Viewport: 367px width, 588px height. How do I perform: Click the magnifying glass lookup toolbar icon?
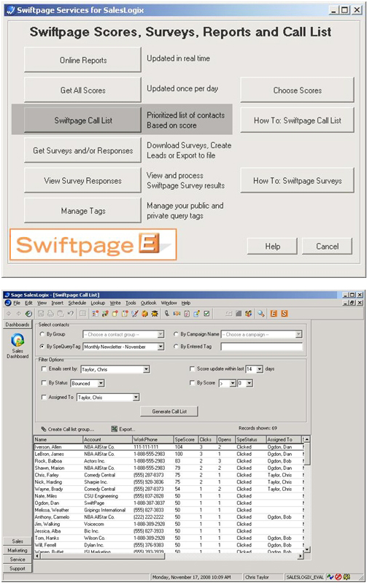coord(261,313)
